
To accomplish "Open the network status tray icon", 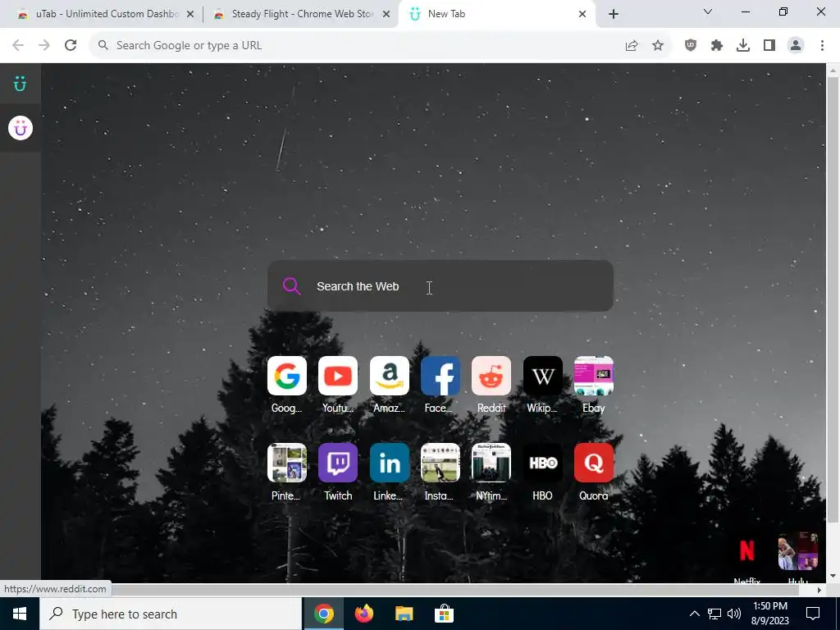I will click(x=714, y=614).
